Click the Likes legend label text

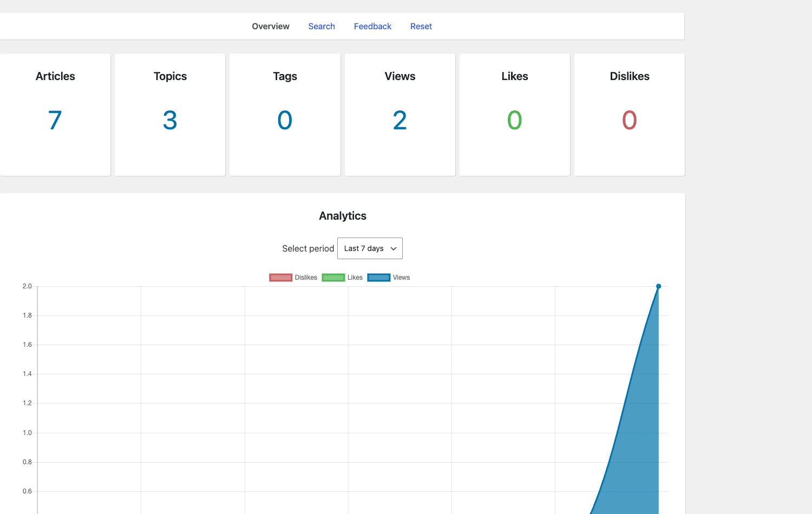[x=355, y=278]
